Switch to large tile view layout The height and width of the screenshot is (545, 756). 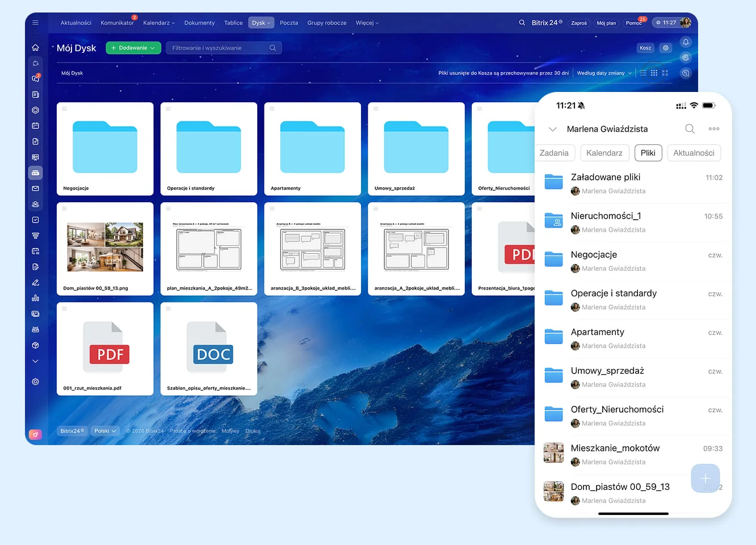(665, 73)
